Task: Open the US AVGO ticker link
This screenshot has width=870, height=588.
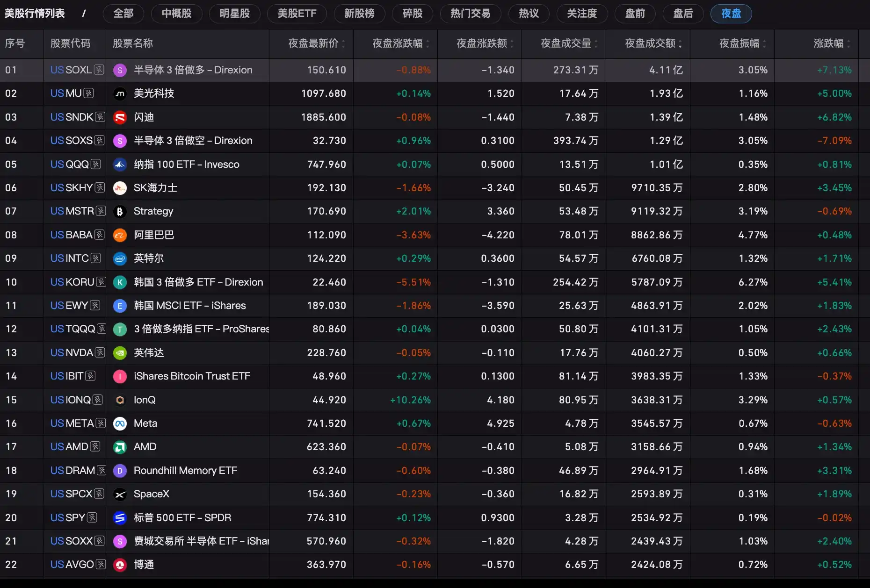Action: pos(72,565)
